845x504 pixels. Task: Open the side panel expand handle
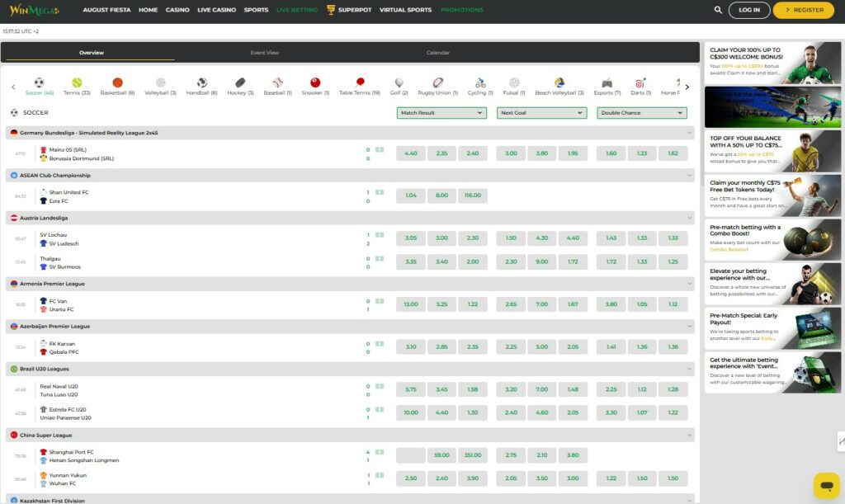pos(841,441)
